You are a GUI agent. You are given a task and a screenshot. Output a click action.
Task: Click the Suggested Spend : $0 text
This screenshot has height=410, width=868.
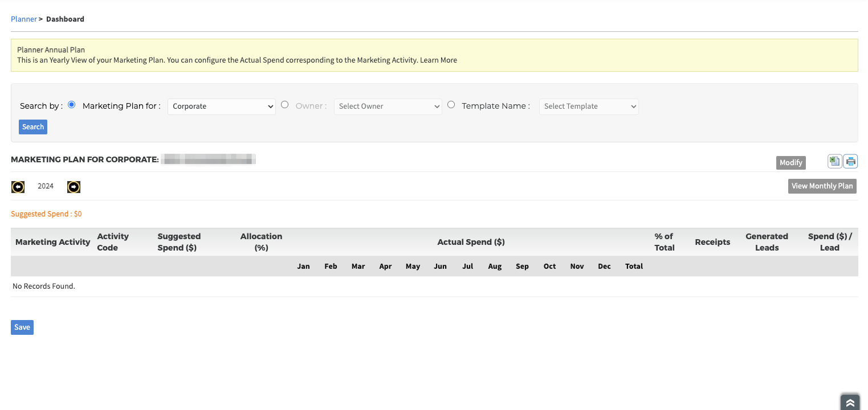pos(46,214)
